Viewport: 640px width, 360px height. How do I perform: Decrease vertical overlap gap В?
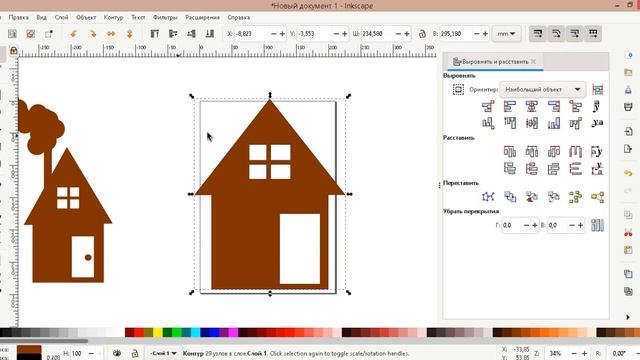[x=571, y=225]
